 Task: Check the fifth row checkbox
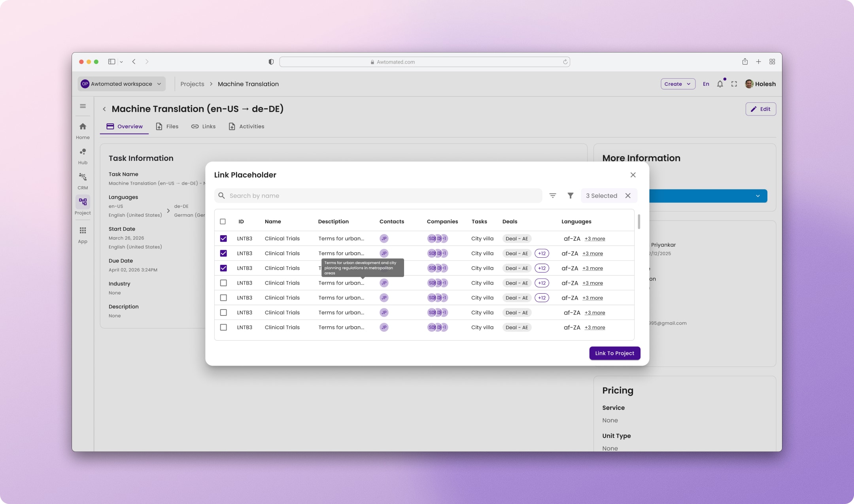(223, 298)
